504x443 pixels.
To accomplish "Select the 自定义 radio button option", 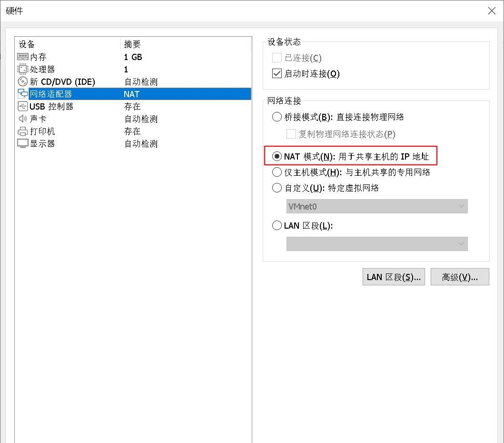I will (277, 188).
